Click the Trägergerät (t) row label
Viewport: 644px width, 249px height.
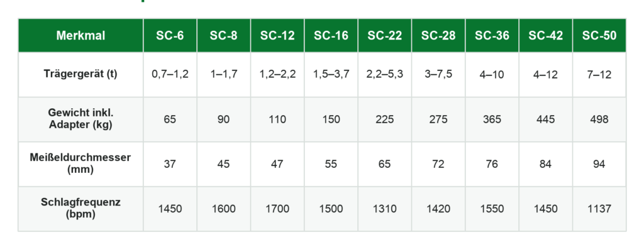coord(80,74)
